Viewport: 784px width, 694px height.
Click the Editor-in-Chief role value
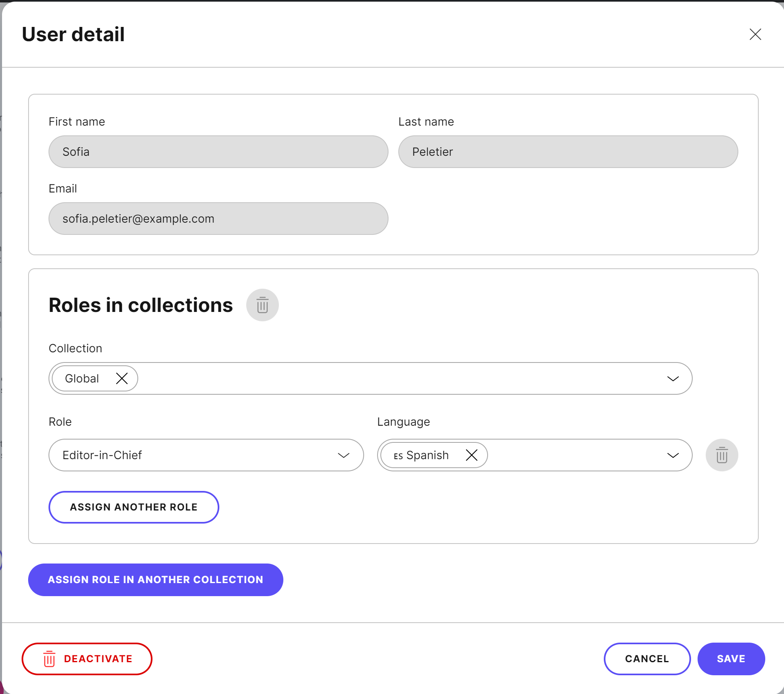pos(102,455)
